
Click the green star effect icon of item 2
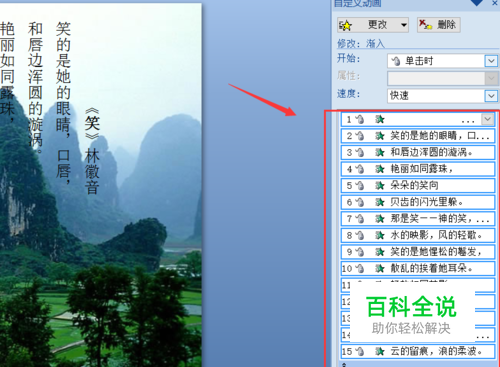[x=380, y=136]
